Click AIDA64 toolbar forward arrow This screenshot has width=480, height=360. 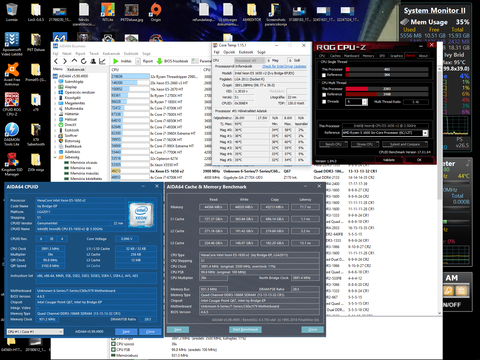pos(65,61)
